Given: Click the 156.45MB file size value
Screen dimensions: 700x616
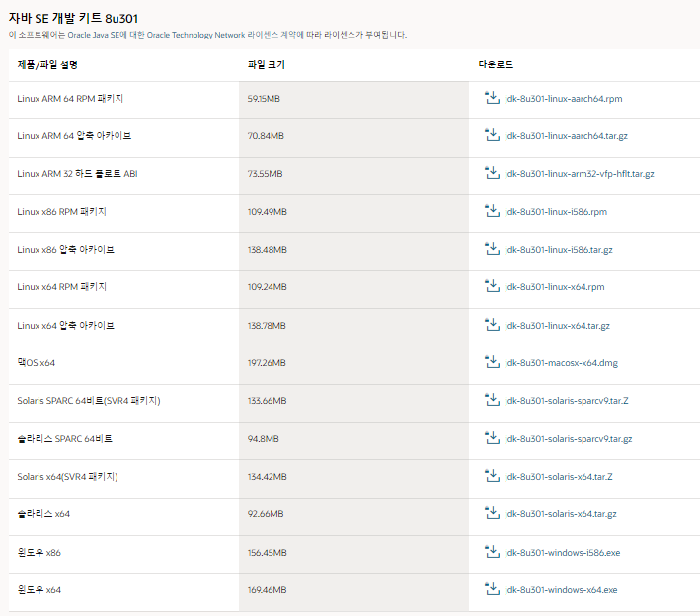Looking at the screenshot, I should (268, 552).
